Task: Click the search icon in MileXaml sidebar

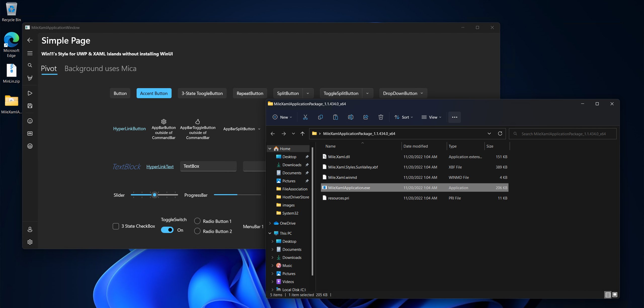Action: (x=30, y=65)
